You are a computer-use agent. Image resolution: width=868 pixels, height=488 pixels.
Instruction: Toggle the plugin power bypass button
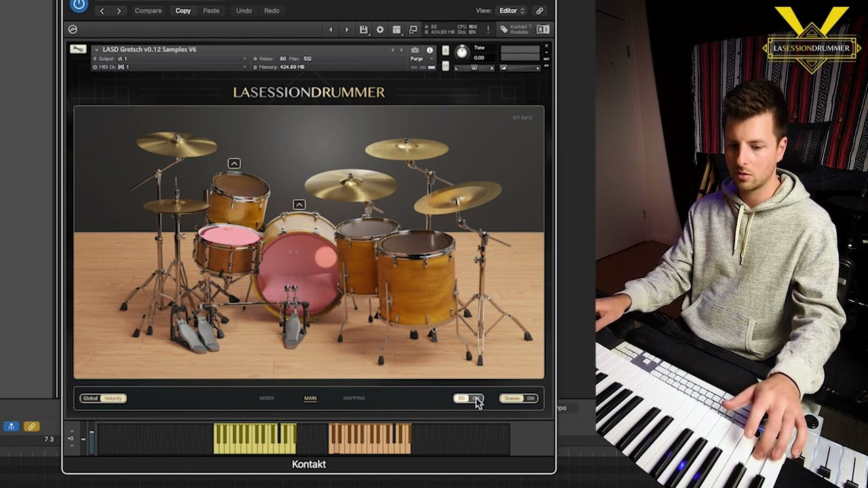(79, 5)
